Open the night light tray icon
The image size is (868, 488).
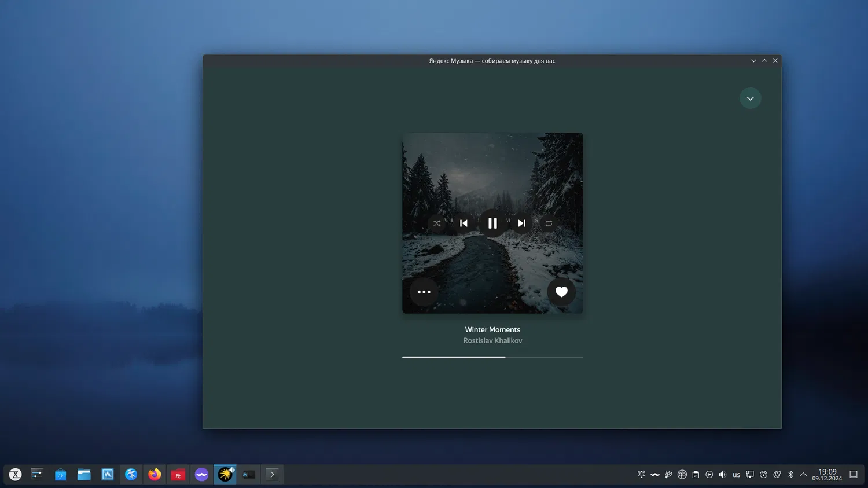click(x=777, y=475)
